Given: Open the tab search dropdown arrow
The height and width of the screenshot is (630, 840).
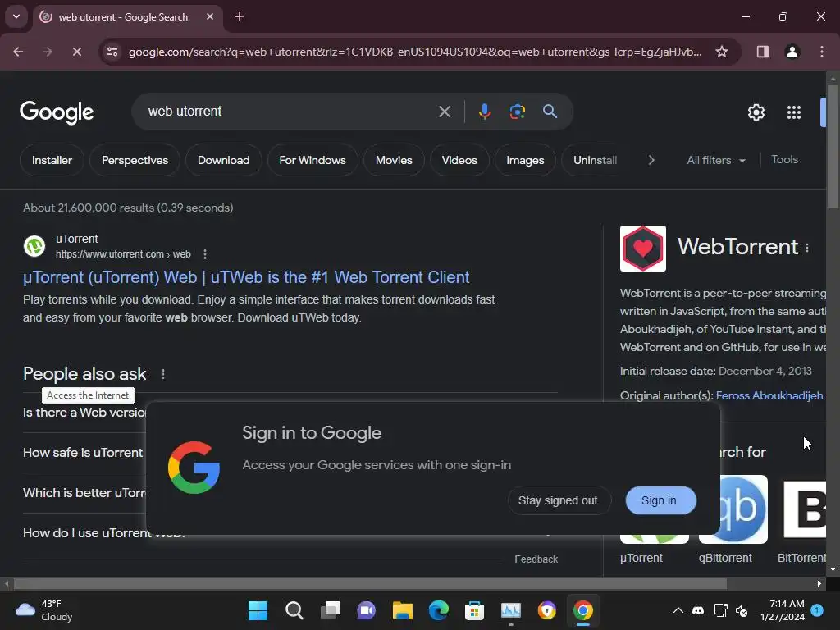Looking at the screenshot, I should click(x=16, y=16).
